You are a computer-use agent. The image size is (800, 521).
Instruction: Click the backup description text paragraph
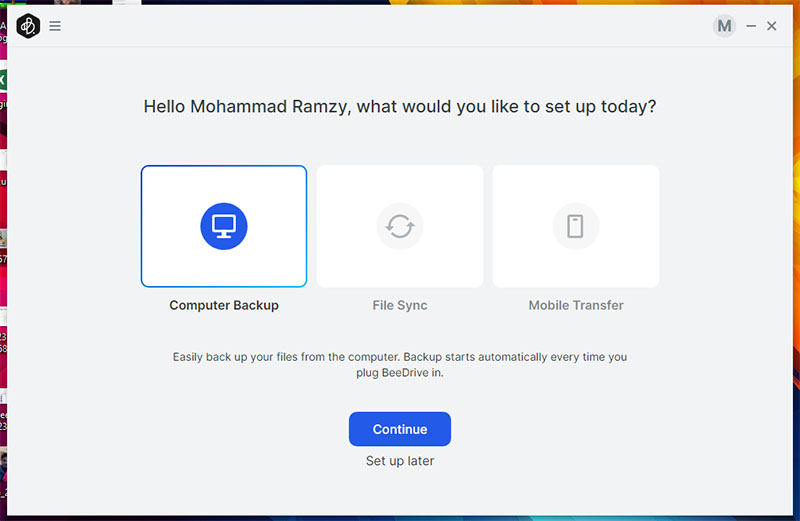click(x=400, y=364)
